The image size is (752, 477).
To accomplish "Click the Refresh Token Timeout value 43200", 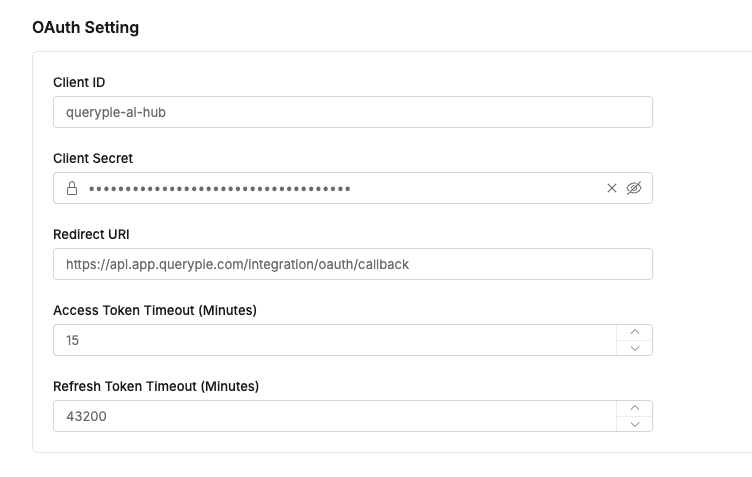I will click(86, 416).
